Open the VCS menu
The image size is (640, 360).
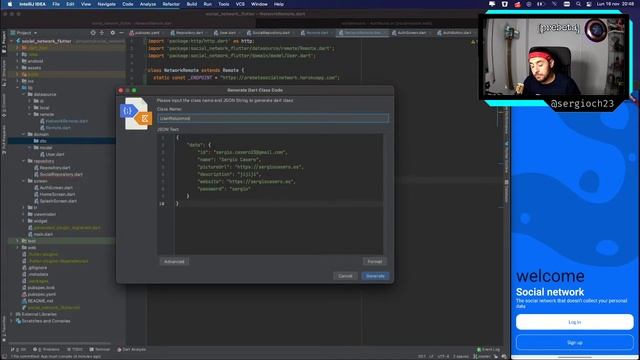click(x=240, y=4)
